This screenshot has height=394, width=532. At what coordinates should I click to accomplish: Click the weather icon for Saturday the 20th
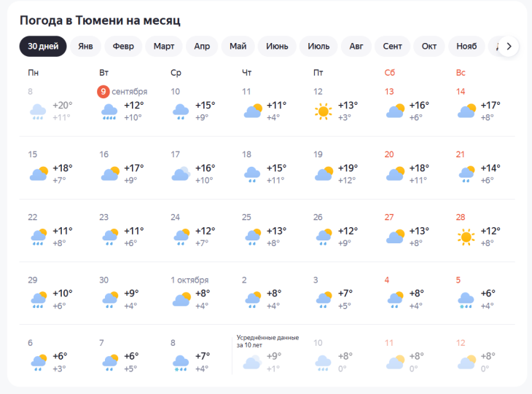396,174
